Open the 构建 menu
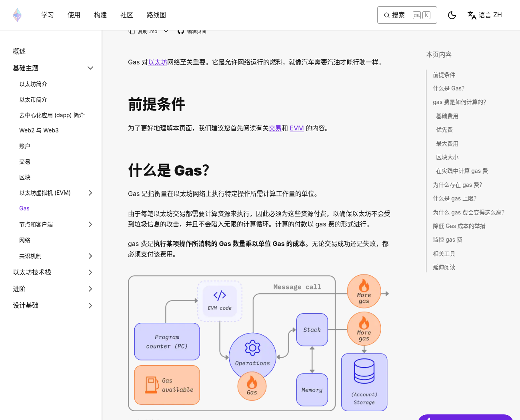The height and width of the screenshot is (420, 520). pos(100,15)
